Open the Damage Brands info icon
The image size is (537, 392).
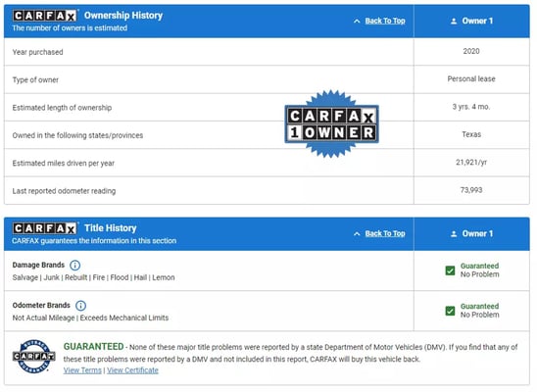point(75,266)
